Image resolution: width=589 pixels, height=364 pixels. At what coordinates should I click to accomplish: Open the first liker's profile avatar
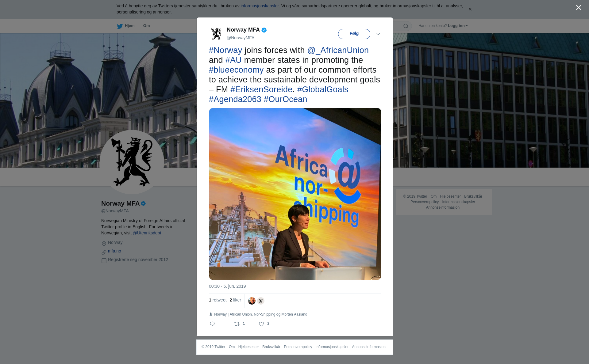pos(252,301)
